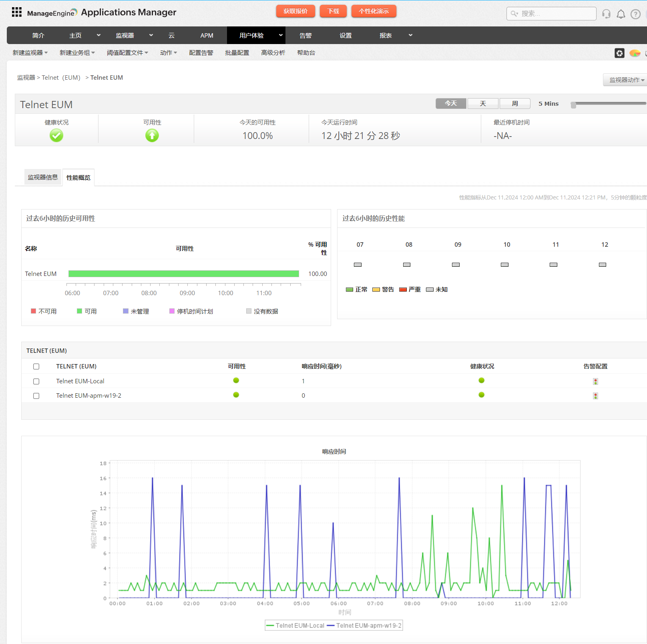
Task: Open the APM nav item
Action: pos(207,36)
